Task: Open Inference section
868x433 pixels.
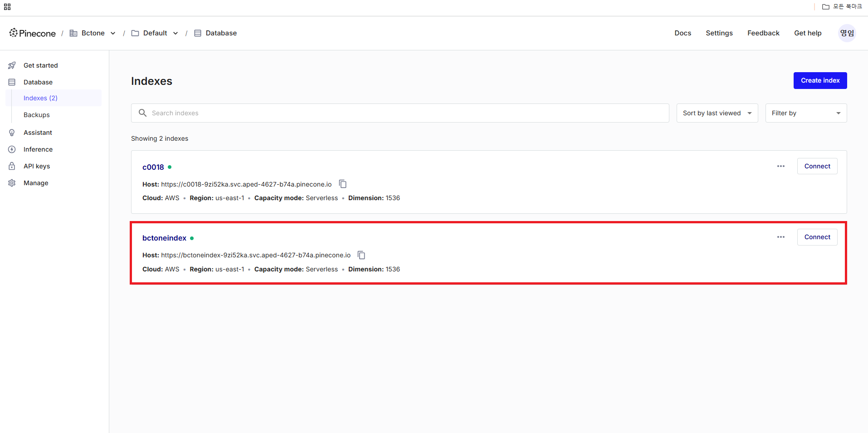Action: coord(38,149)
